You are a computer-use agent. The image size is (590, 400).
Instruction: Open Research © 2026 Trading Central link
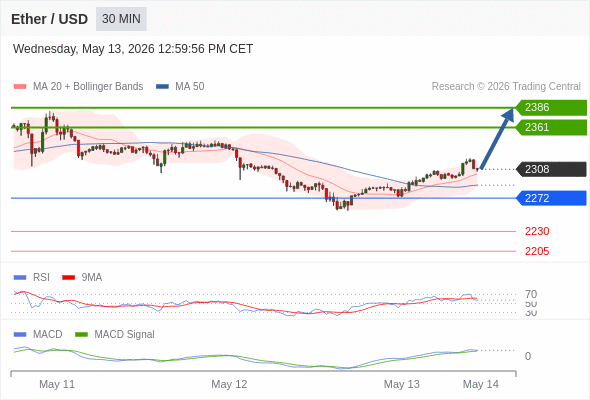click(506, 87)
